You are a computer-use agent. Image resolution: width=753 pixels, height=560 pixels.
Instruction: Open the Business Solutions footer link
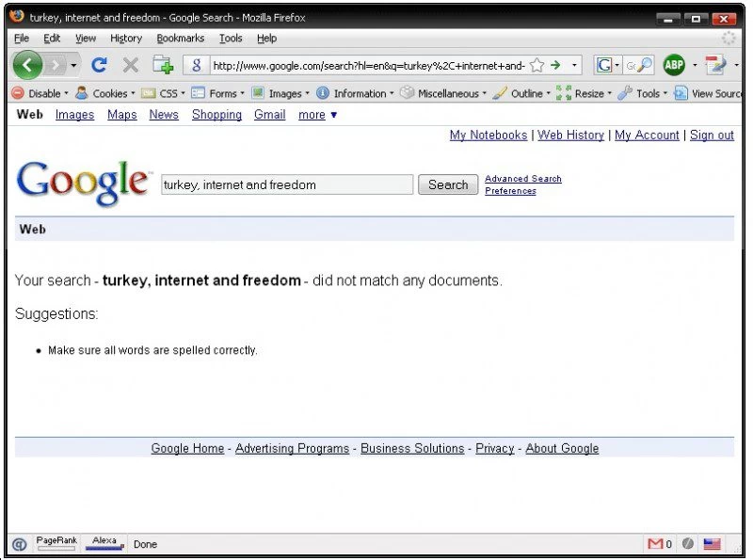[x=412, y=448]
